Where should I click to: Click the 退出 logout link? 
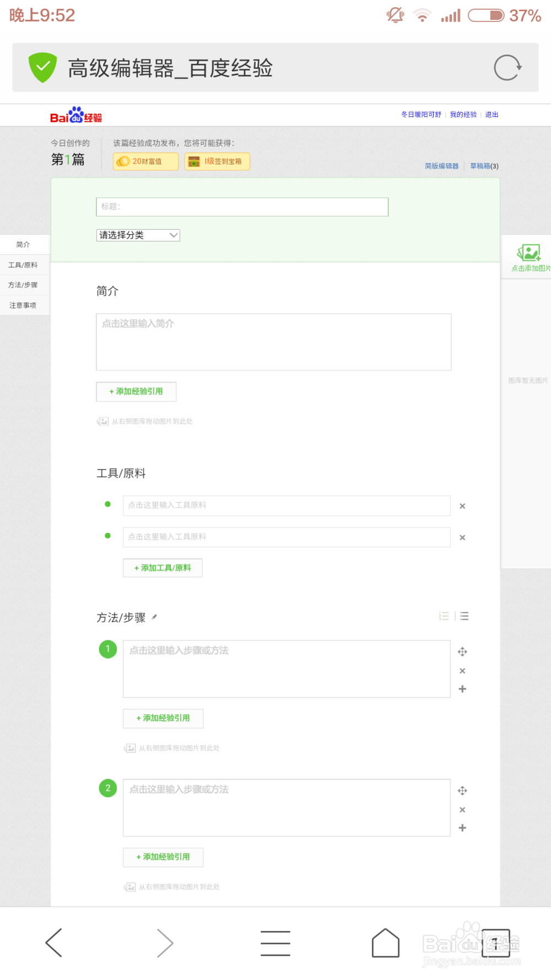[491, 115]
